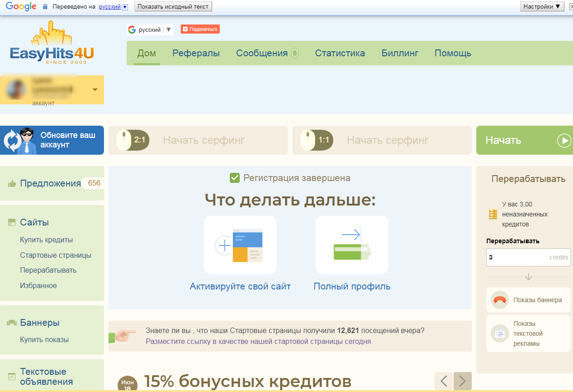573x392 pixels.
Task: Click the window icon beside Сайты
Action: coord(12,222)
